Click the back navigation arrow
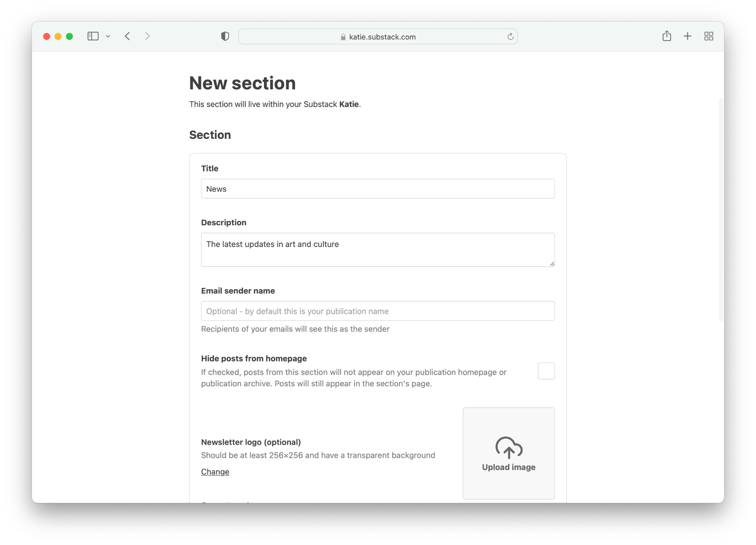The width and height of the screenshot is (756, 545). (x=127, y=36)
